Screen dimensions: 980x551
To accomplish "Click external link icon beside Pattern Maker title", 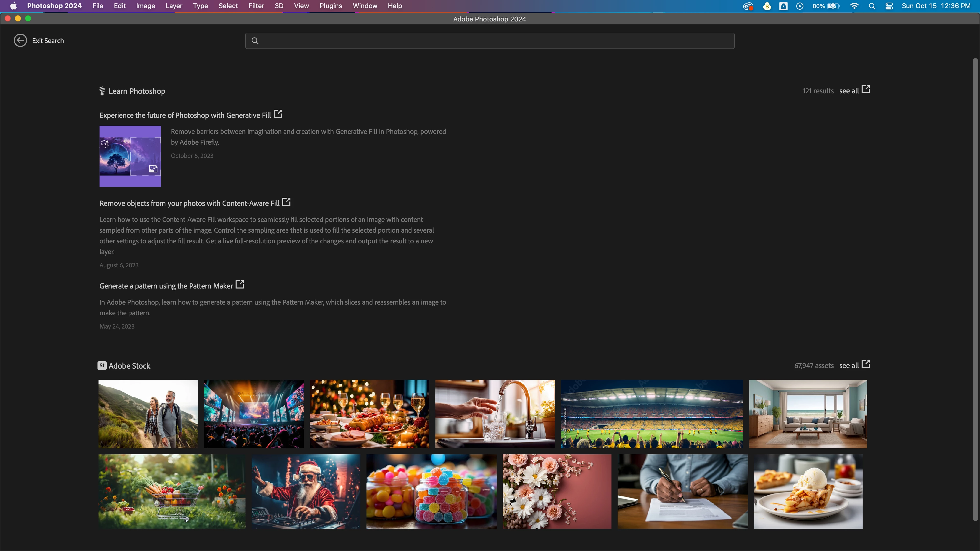I will pos(240,284).
